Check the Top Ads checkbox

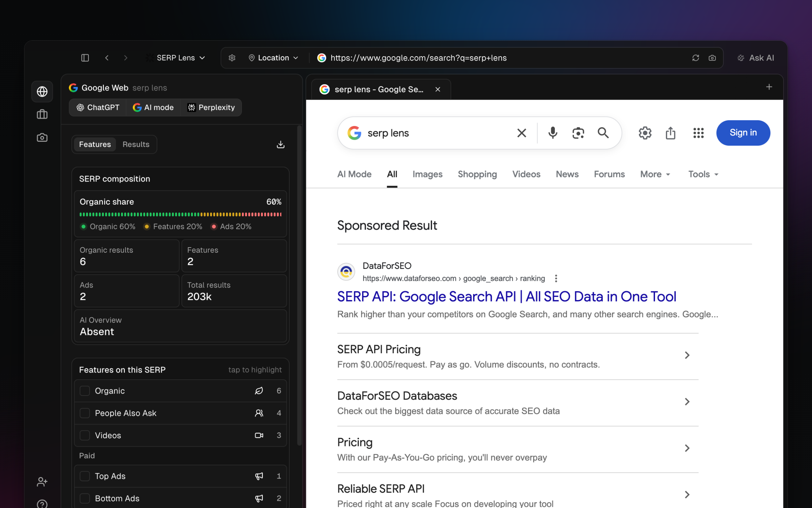(85, 476)
